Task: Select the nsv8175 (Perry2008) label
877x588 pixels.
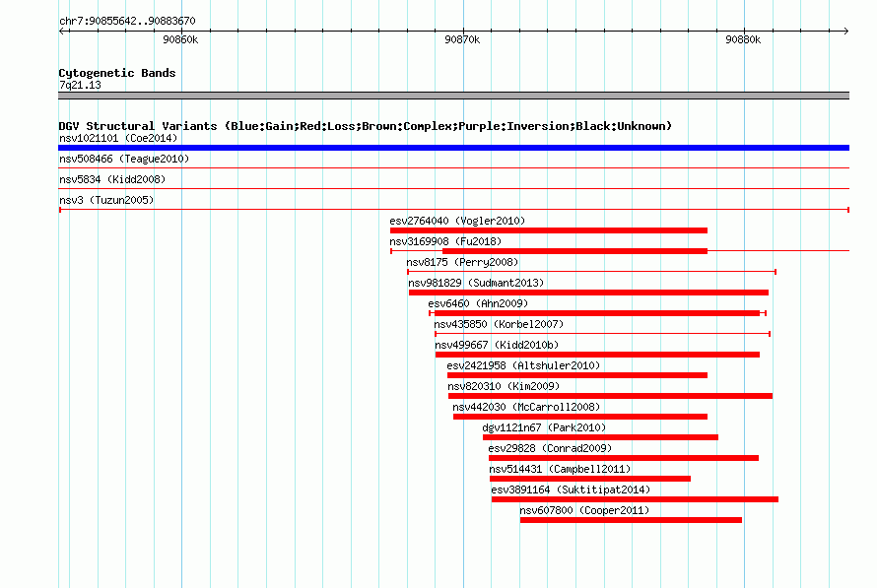Action: tap(462, 262)
